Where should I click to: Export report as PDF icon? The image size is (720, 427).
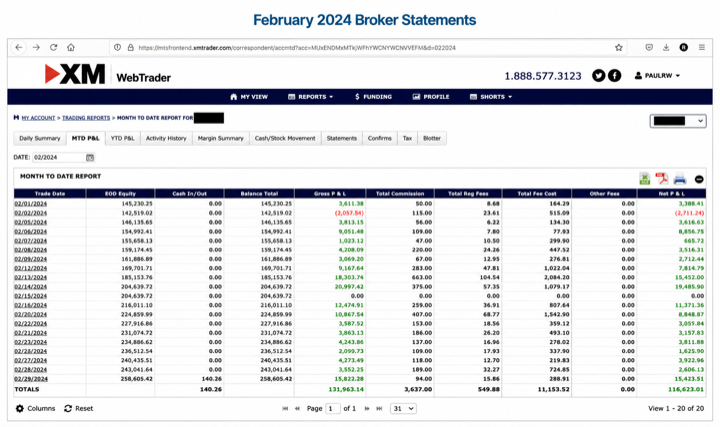[x=662, y=179]
